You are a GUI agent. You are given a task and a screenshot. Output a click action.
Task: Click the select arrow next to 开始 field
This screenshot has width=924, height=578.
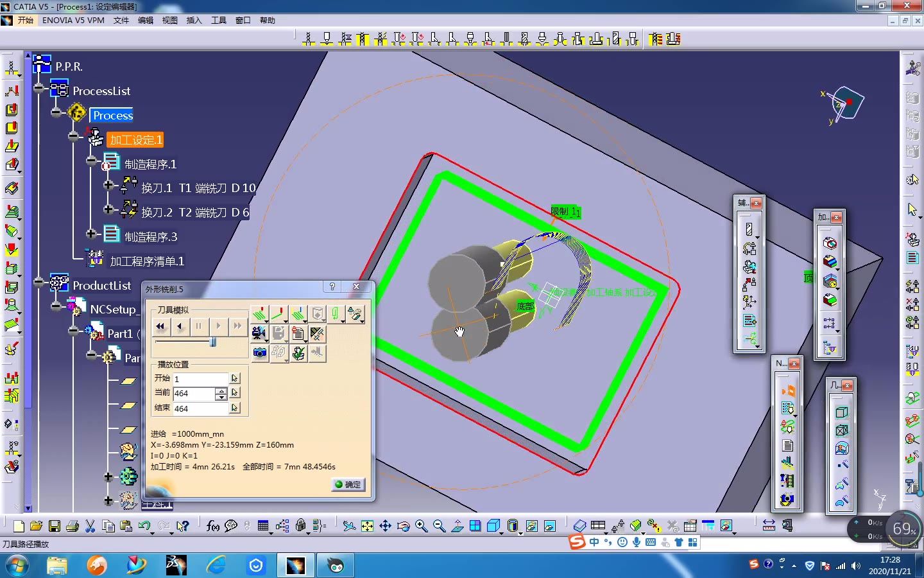coord(235,378)
